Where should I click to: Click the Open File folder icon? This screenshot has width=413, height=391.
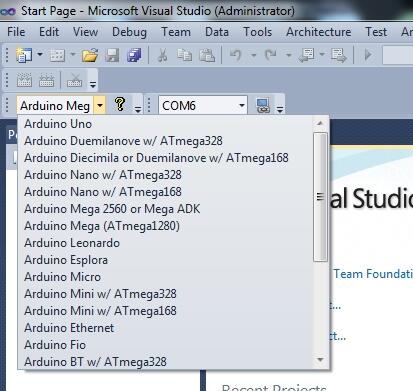90,55
